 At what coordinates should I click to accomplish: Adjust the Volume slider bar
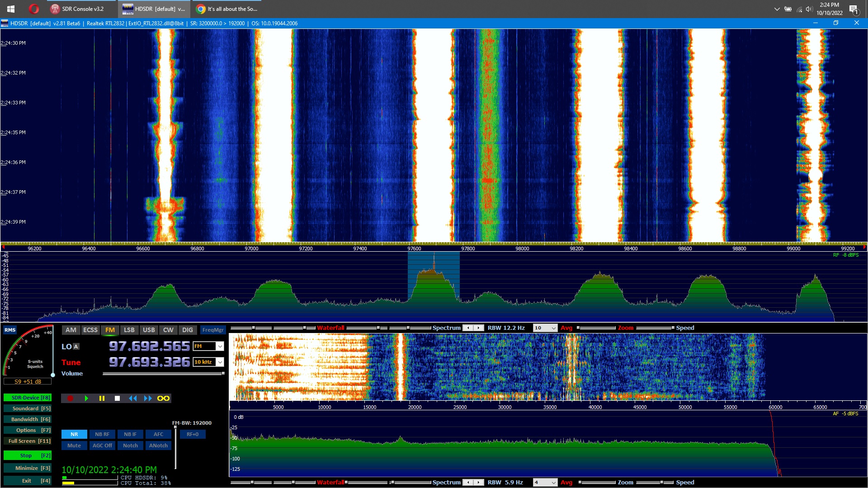pos(163,374)
